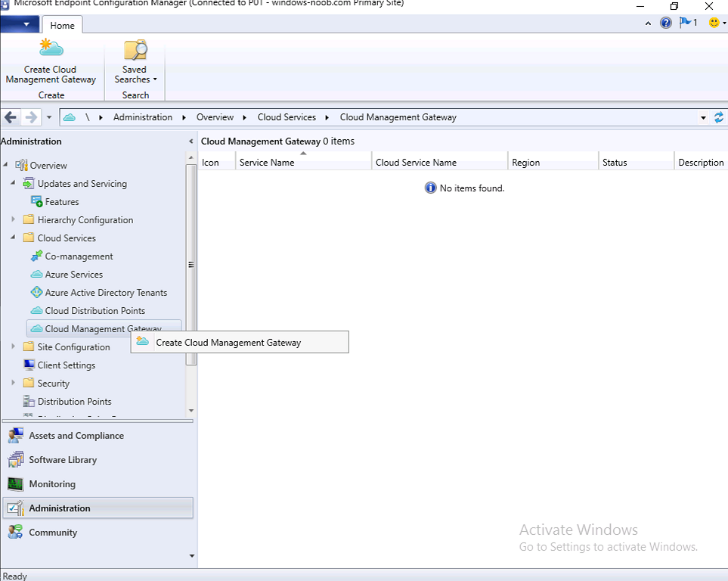Collapse the Overview tree node
This screenshot has width=728, height=581.
(x=5, y=164)
